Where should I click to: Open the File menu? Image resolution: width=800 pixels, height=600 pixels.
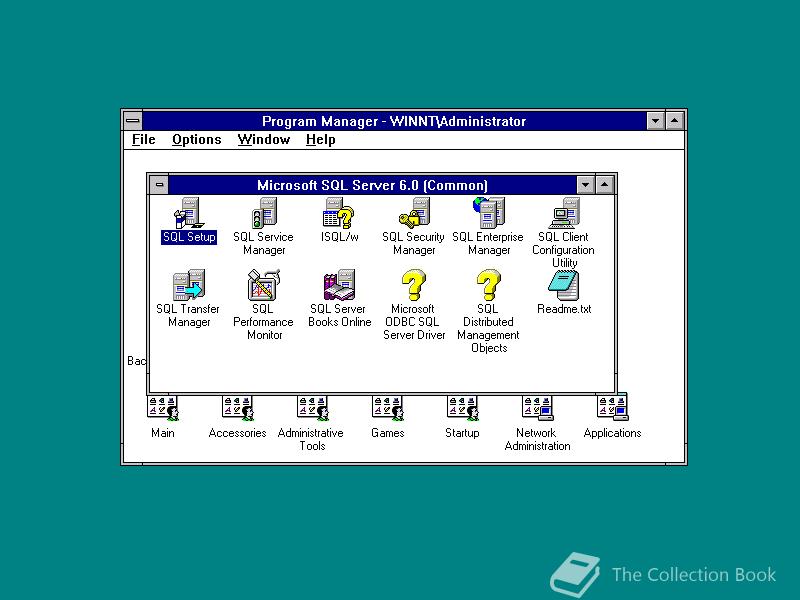pos(143,140)
